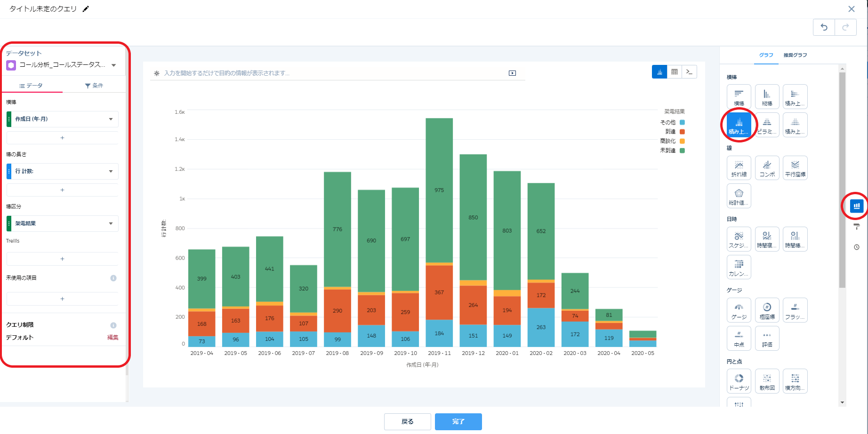The image size is (868, 434).
Task: Select the ドーナツ donut chart icon
Action: (739, 381)
